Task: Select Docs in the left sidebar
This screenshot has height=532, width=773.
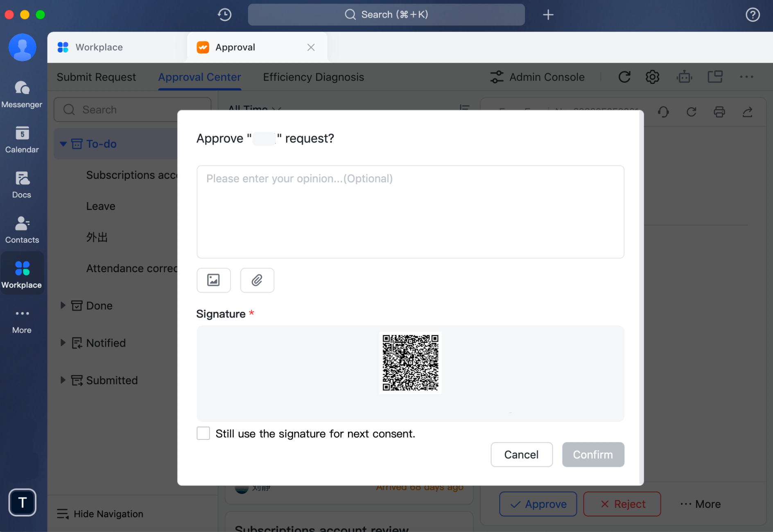Action: [x=22, y=184]
